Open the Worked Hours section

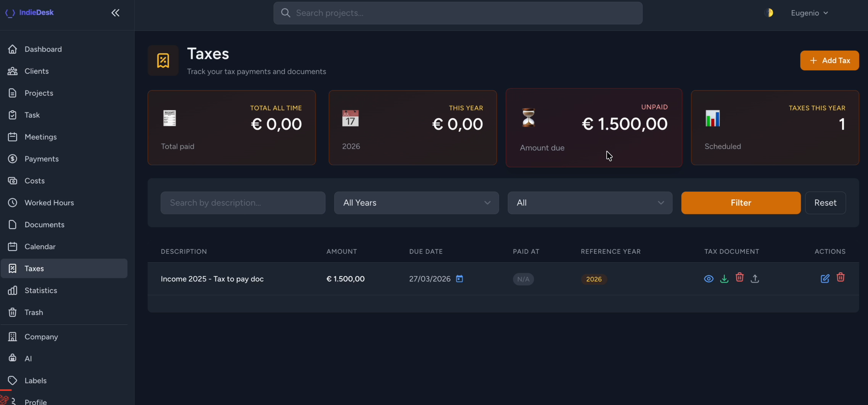(49, 202)
